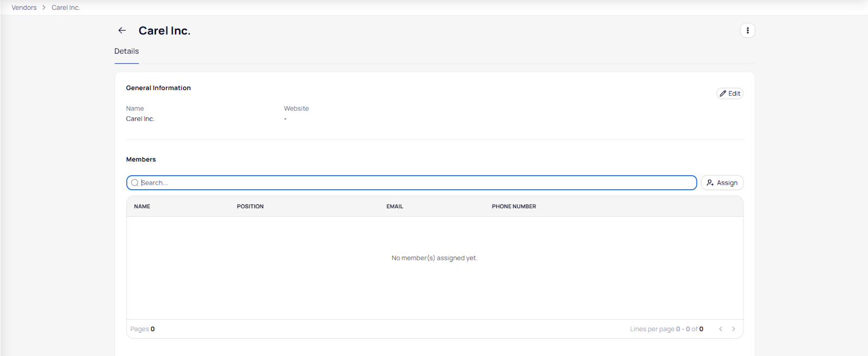Click the magnifier icon in Members search
Viewport: 868px width, 356px height.
(135, 183)
